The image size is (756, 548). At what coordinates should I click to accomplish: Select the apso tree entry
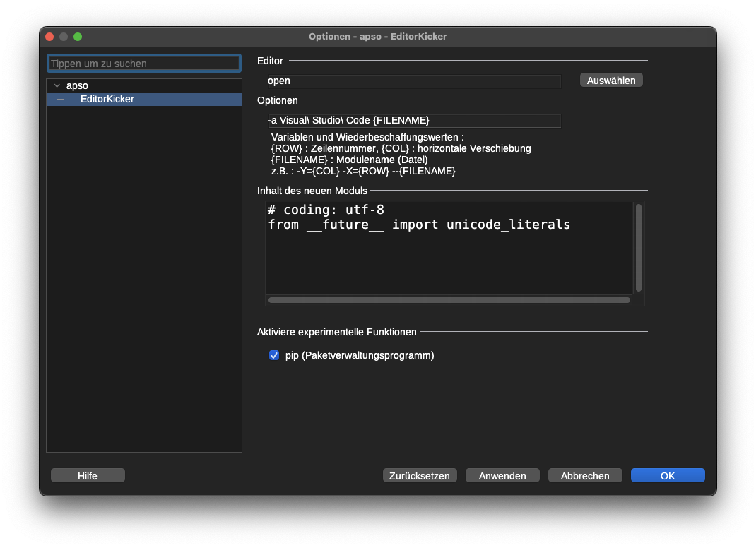77,85
